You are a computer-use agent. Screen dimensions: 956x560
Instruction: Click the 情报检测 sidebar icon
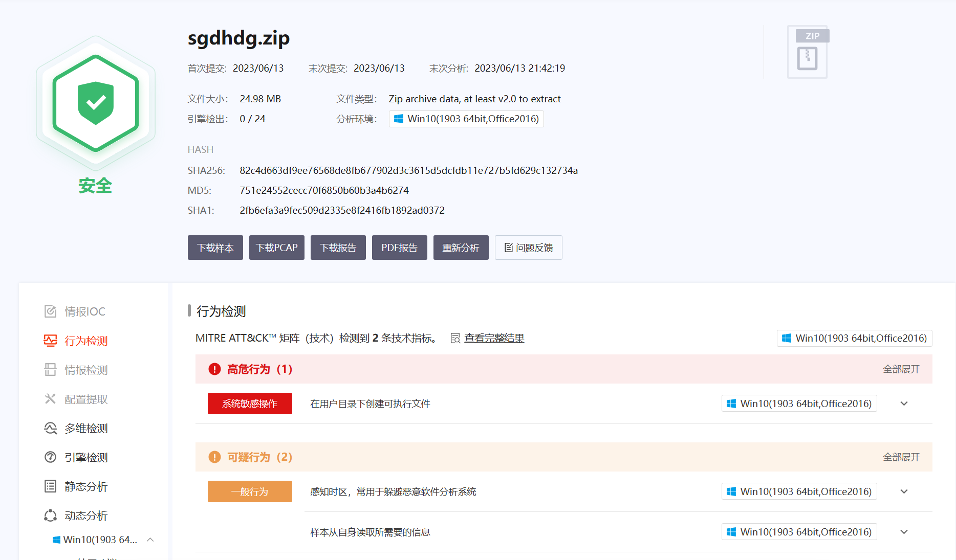50,370
